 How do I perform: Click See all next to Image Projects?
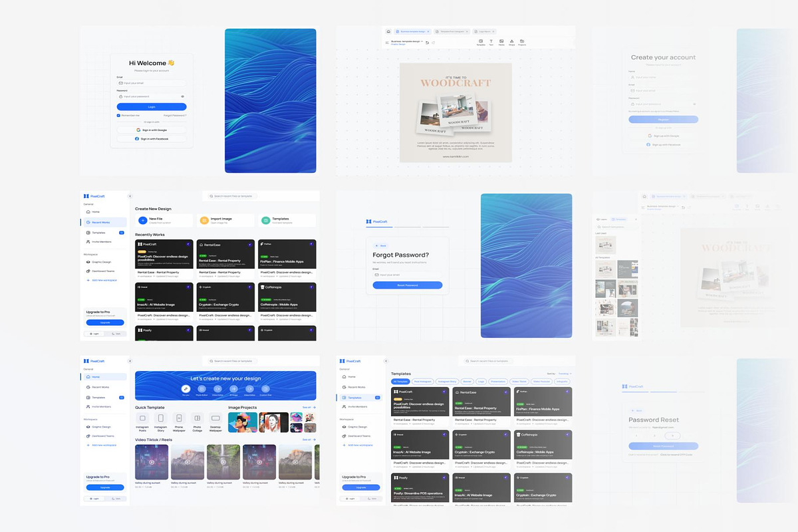coord(309,407)
